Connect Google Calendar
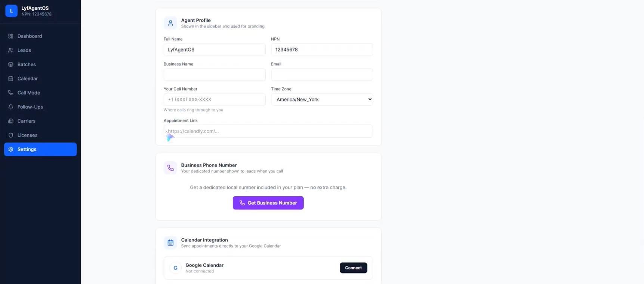644x284 pixels. point(353,268)
